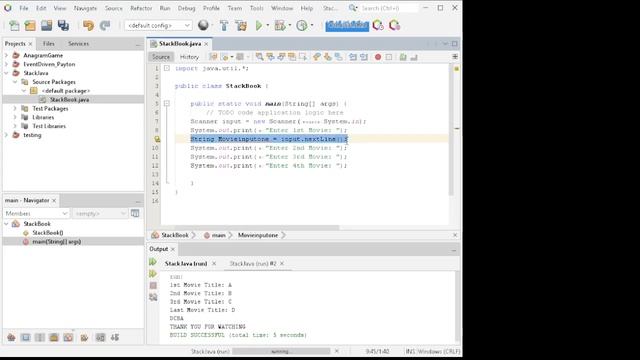This screenshot has height=360, width=640.
Task: Click the Shift Line Right icon
Action: coord(364,57)
